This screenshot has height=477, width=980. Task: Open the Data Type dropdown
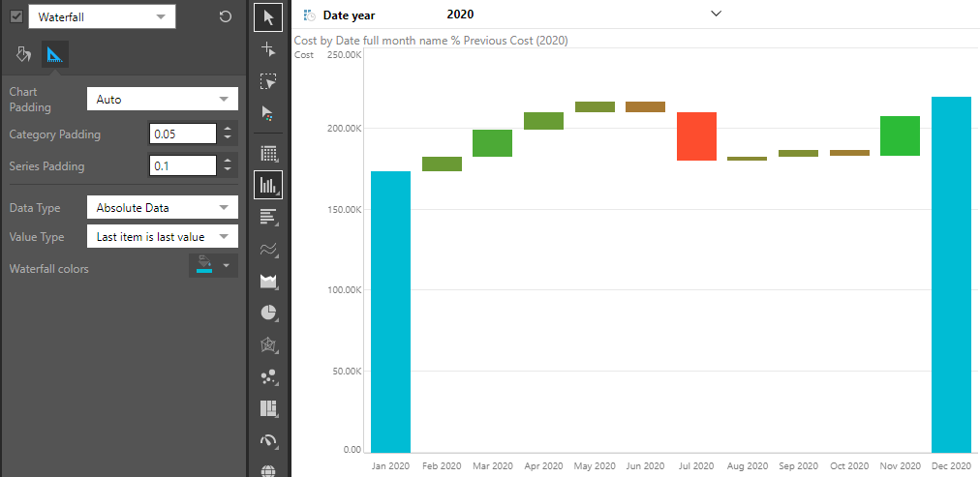[162, 207]
